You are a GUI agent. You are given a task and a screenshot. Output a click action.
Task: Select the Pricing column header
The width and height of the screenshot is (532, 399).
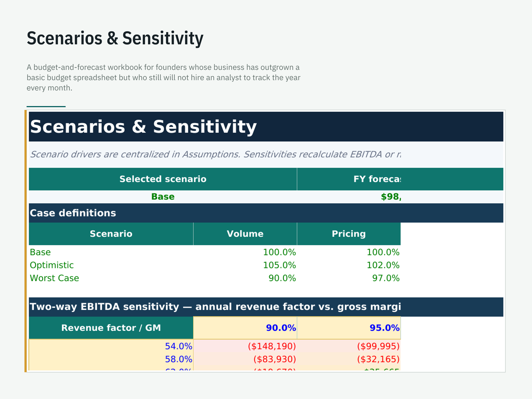(349, 234)
